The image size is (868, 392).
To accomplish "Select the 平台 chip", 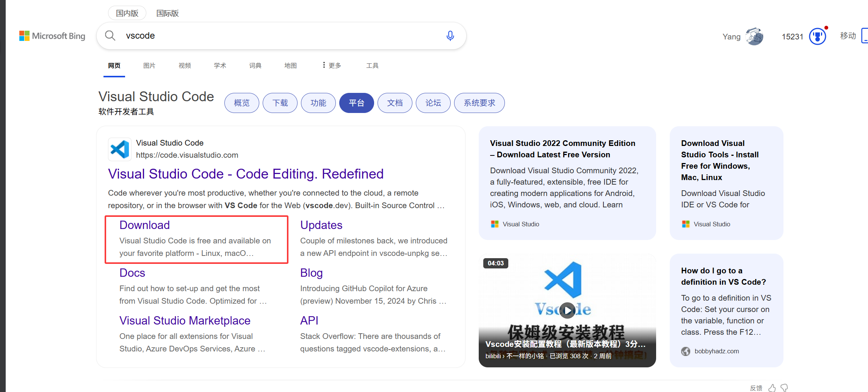I will [357, 103].
